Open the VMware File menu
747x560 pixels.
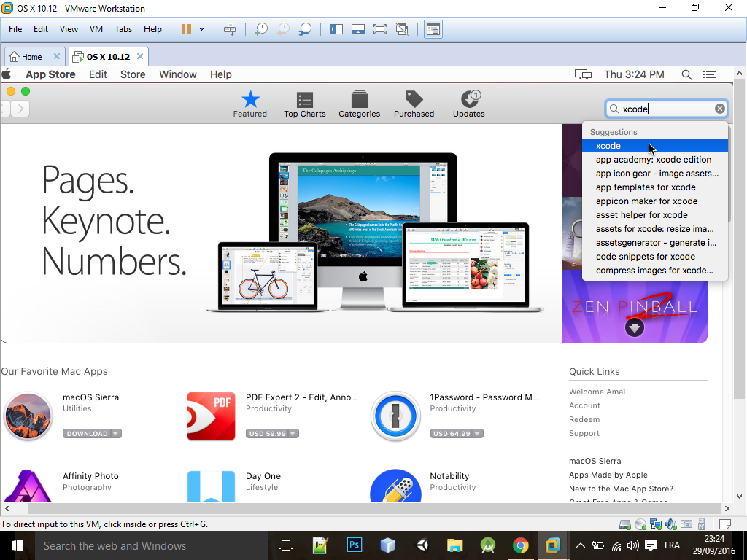15,29
